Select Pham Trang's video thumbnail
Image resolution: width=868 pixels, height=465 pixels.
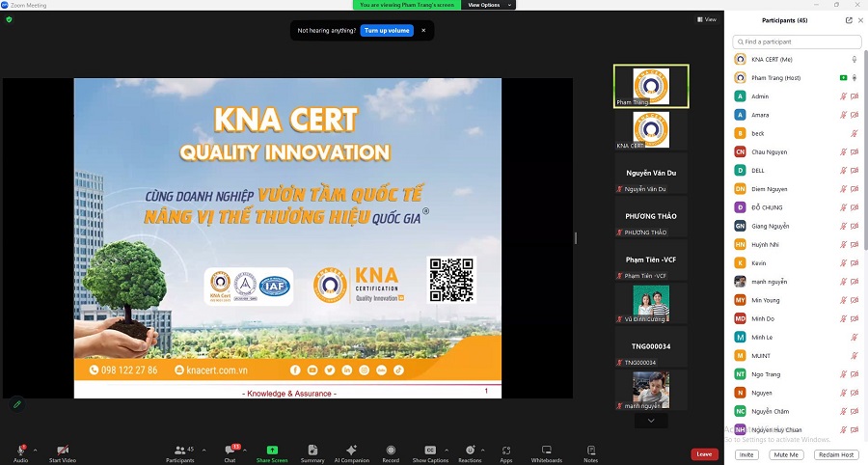point(651,86)
